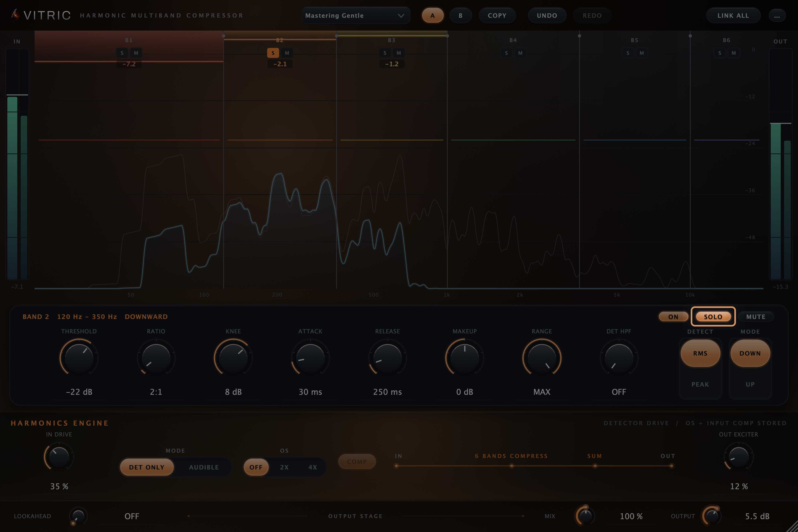Image resolution: width=798 pixels, height=532 pixels.
Task: Solo band B5 with its S button
Action: (628, 53)
